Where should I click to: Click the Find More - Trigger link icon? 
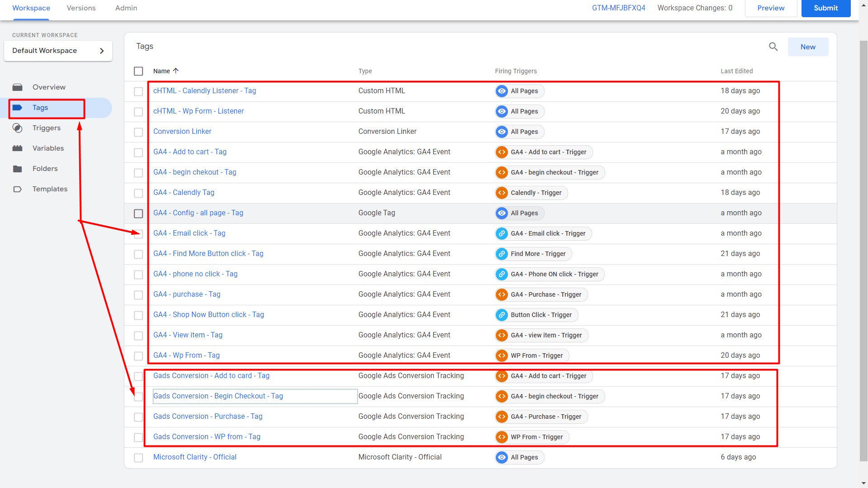pos(502,254)
